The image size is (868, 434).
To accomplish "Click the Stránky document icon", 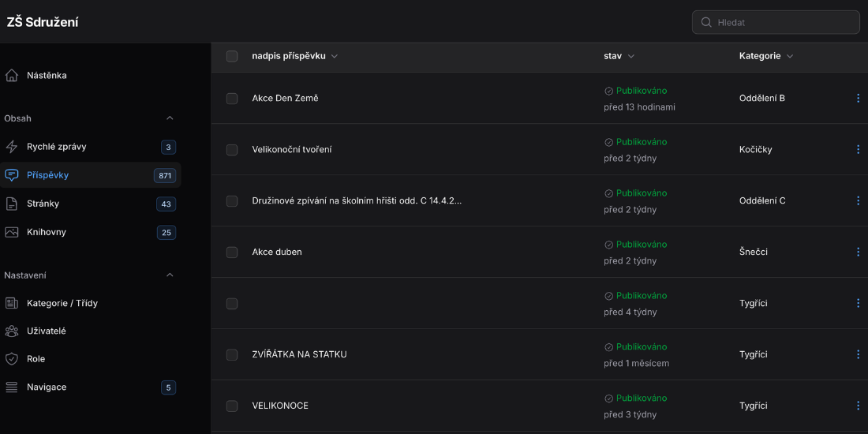I will coord(12,204).
